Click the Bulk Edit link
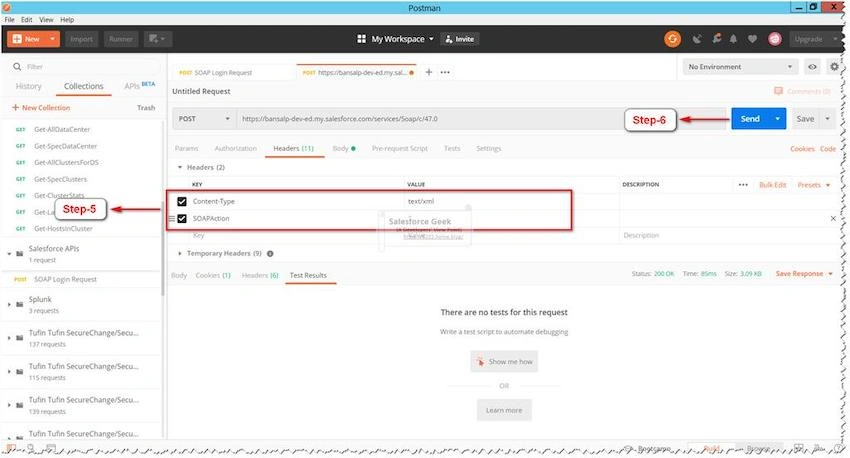850x458 pixels. [772, 185]
